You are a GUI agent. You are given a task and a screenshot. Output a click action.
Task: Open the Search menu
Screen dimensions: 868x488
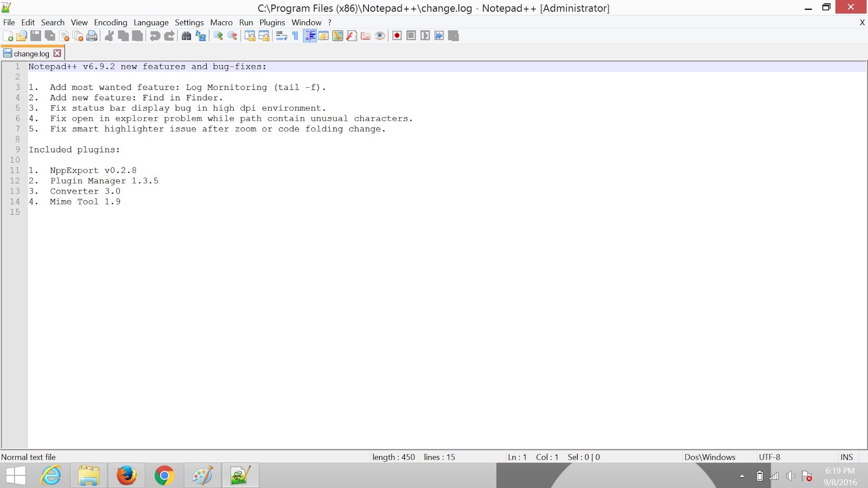click(x=53, y=22)
